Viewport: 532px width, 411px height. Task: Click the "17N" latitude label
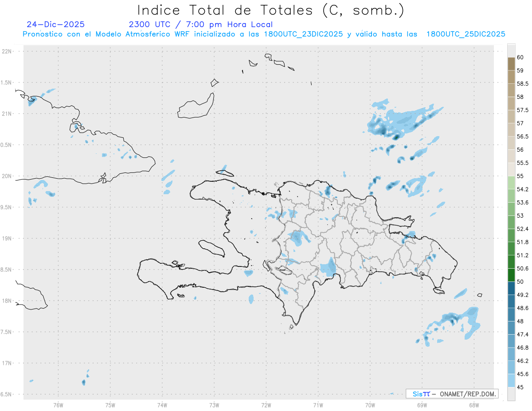click(x=8, y=363)
